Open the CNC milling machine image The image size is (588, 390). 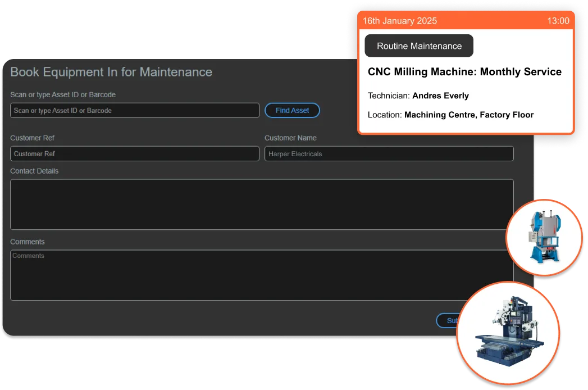tap(508, 333)
